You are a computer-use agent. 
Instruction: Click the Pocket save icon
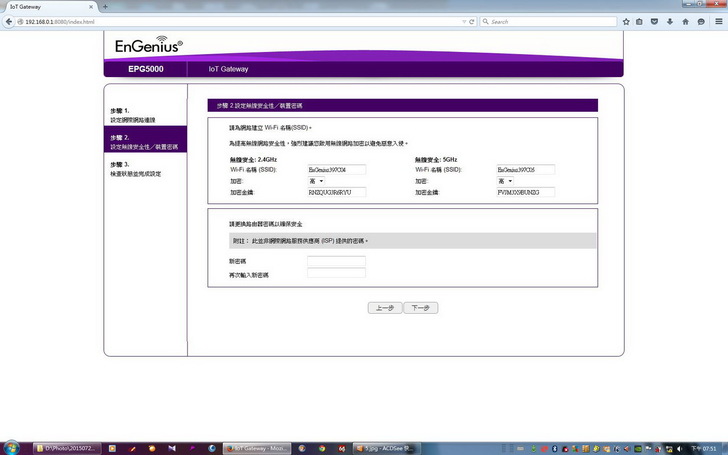(x=654, y=20)
